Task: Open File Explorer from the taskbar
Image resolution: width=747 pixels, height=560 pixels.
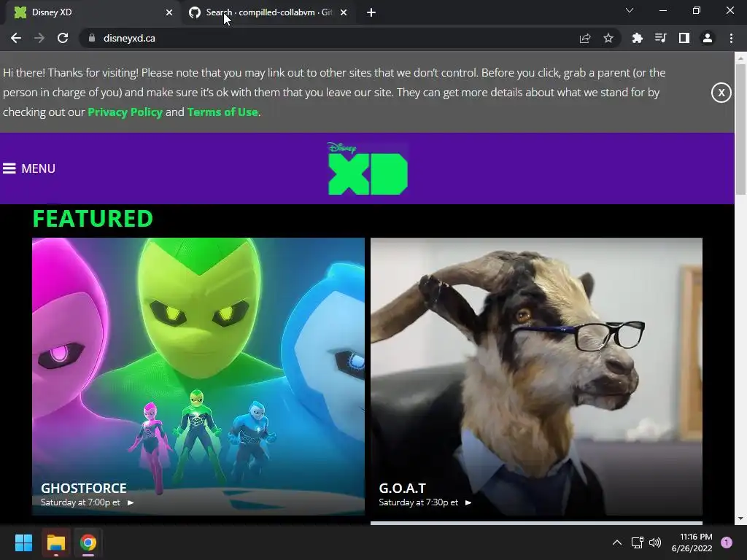Action: pyautogui.click(x=55, y=542)
